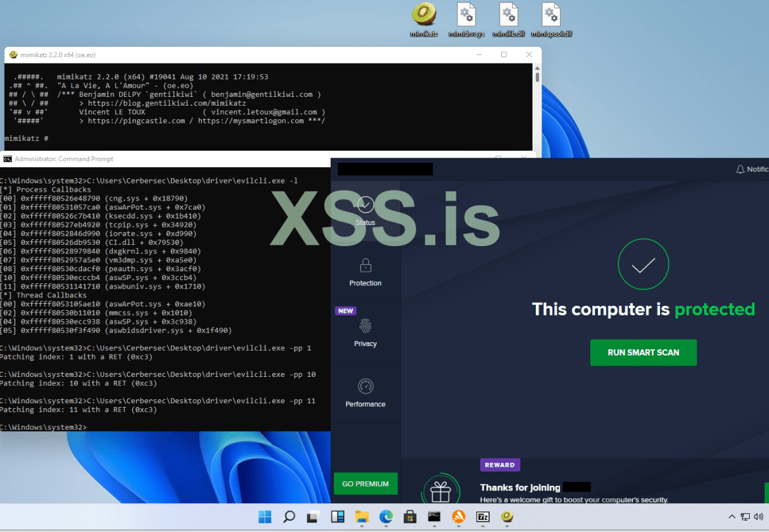Switch to Command Prompt in taskbar
This screenshot has width=769, height=532.
point(434,517)
